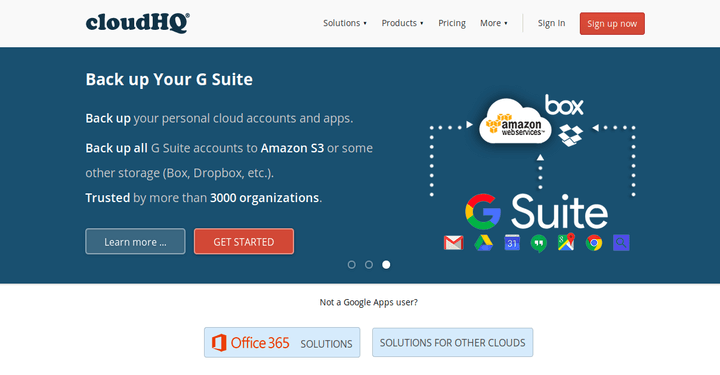Viewport: 720px width, 375px height.
Task: Open Office 365 Solutions button
Action: (x=282, y=342)
